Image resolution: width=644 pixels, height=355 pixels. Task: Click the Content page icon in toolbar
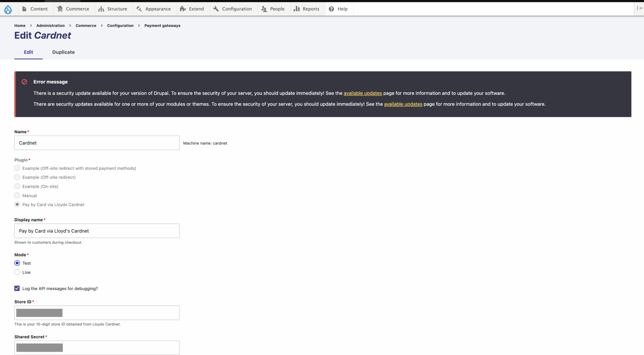click(x=24, y=9)
